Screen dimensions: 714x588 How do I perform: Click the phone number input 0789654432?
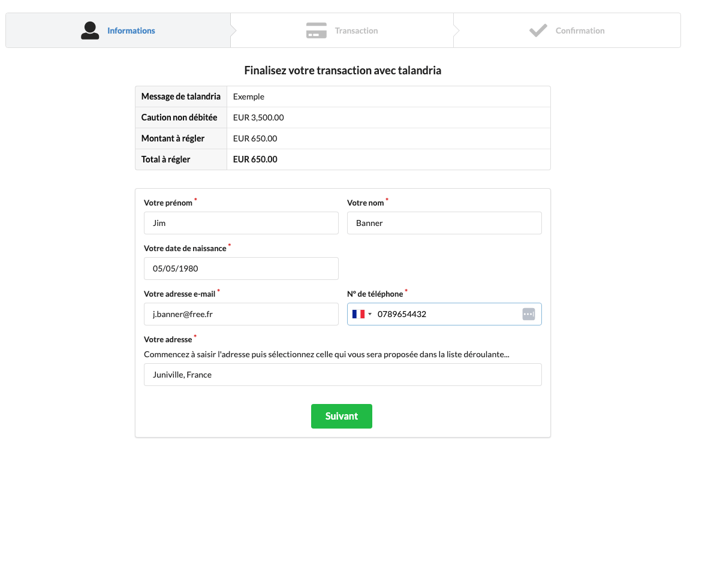pos(446,314)
